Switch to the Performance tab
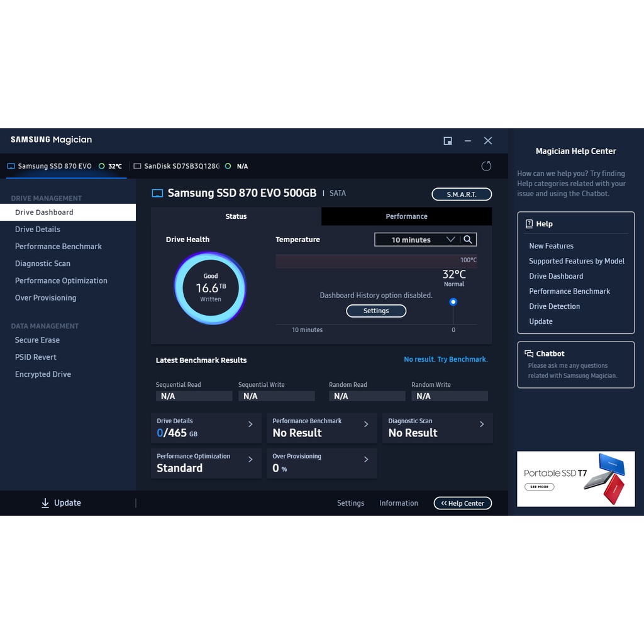Image resolution: width=644 pixels, height=644 pixels. point(407,216)
